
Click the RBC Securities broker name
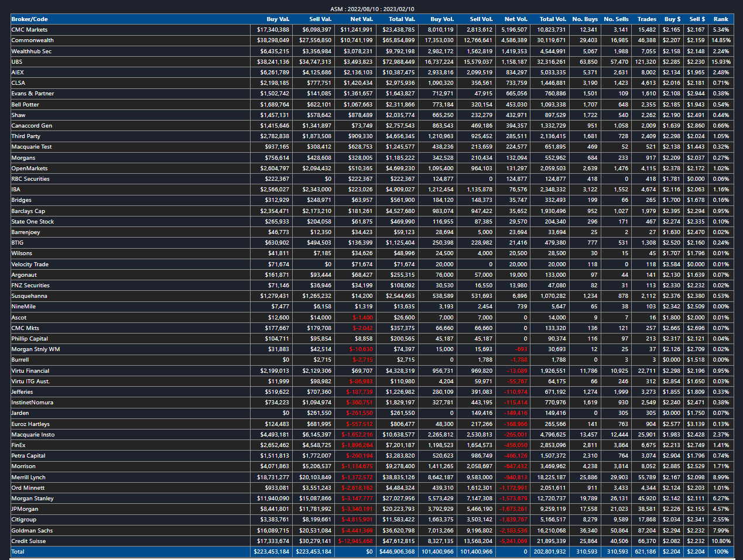click(x=30, y=179)
